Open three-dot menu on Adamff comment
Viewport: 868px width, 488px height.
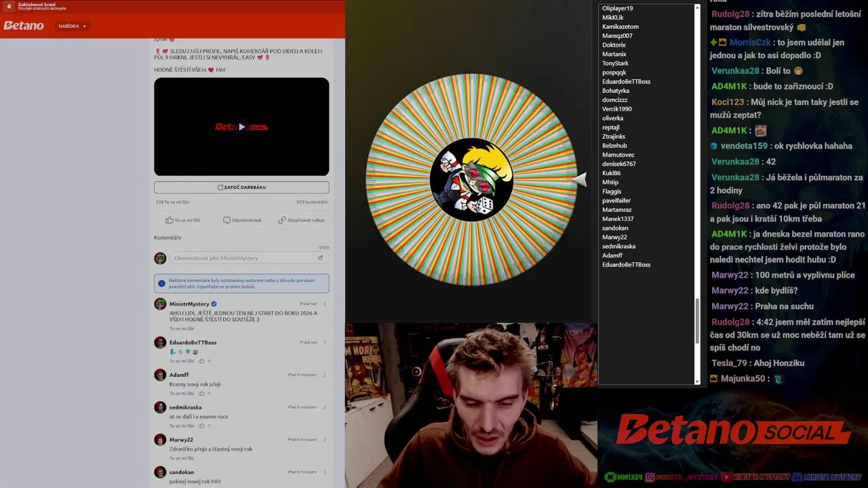pos(324,375)
